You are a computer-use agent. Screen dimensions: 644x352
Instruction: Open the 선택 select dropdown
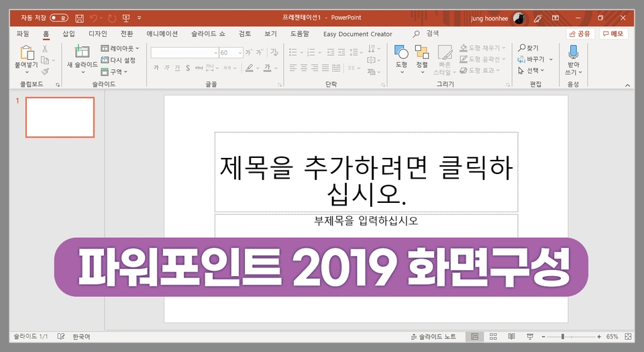click(531, 71)
